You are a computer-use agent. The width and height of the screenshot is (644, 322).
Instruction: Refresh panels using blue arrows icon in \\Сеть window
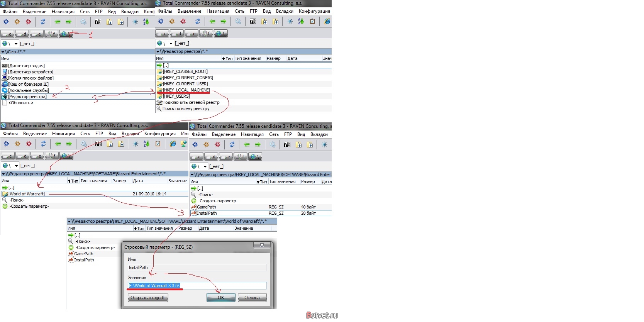(x=43, y=22)
